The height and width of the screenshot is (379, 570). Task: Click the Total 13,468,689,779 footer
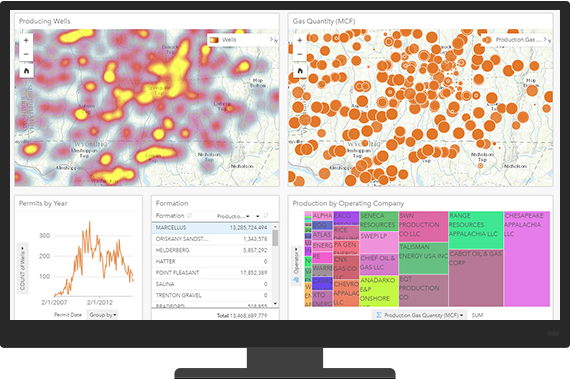coord(242,315)
